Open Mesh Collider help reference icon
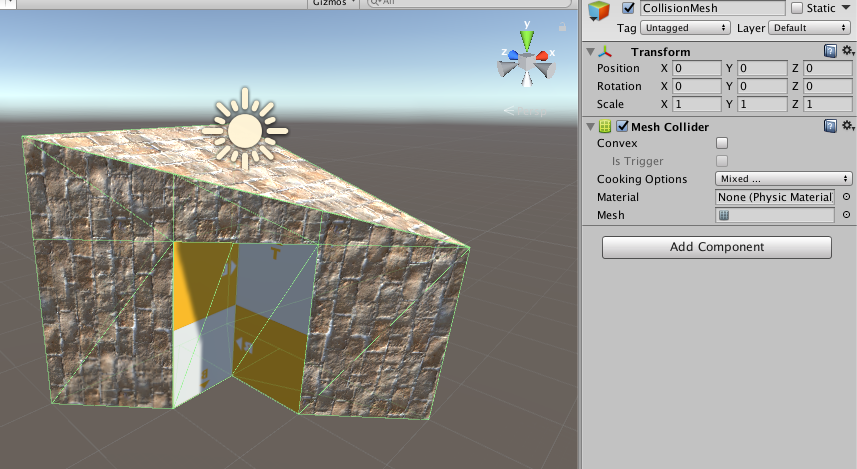The image size is (857, 469). click(830, 126)
